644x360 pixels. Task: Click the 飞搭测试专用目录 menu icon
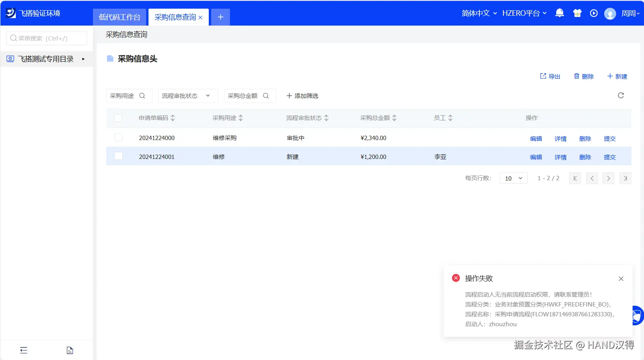[x=10, y=59]
